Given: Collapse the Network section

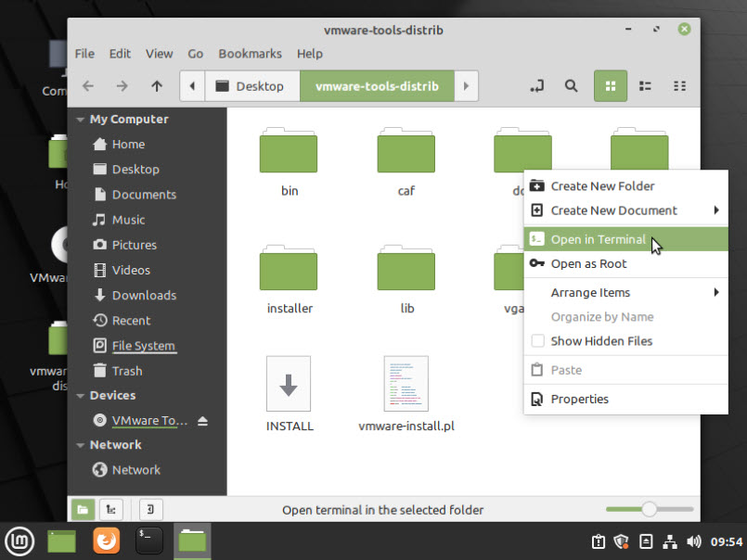Looking at the screenshot, I should point(81,445).
